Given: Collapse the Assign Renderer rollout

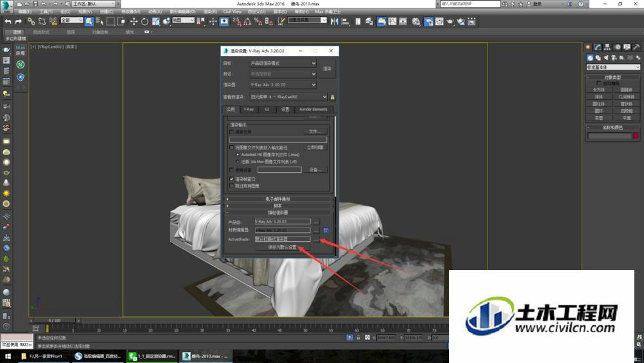Looking at the screenshot, I should coord(278,213).
